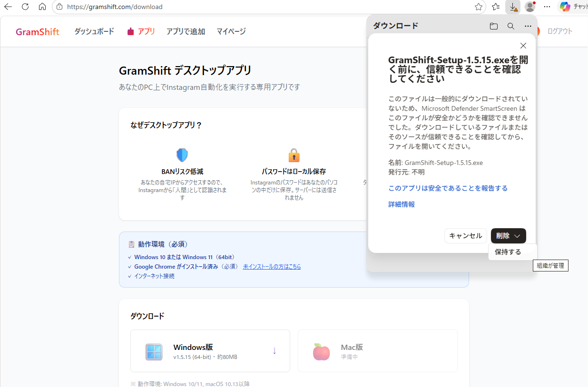Click the キャンセル button

466,236
